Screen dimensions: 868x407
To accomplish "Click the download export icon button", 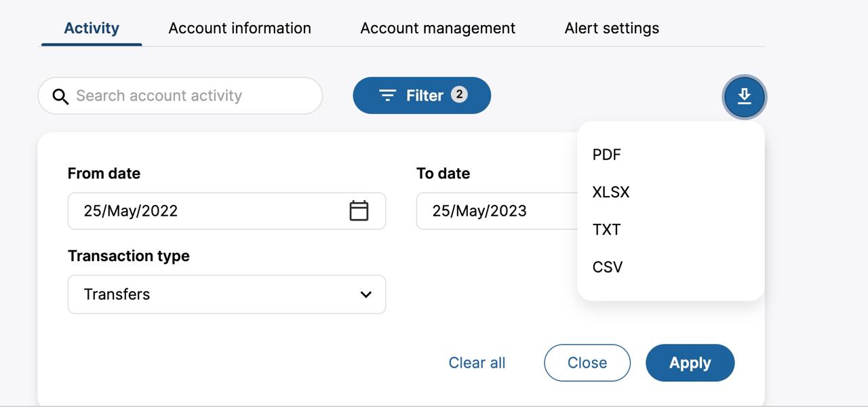I will pos(744,97).
